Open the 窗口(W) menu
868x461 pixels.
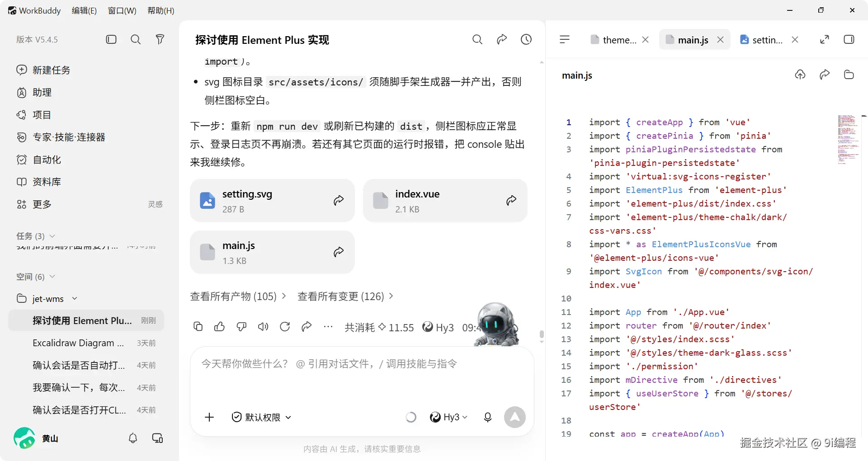tap(122, 10)
